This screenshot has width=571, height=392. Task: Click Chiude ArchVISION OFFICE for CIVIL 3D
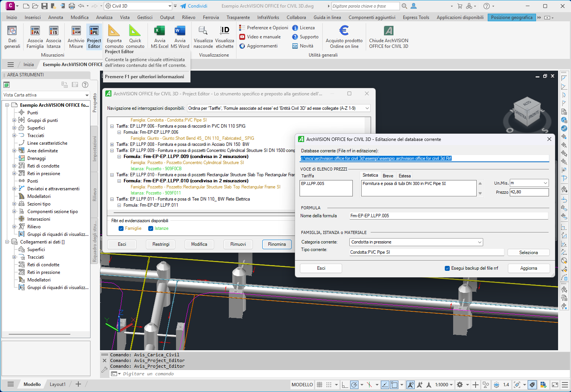tap(389, 37)
